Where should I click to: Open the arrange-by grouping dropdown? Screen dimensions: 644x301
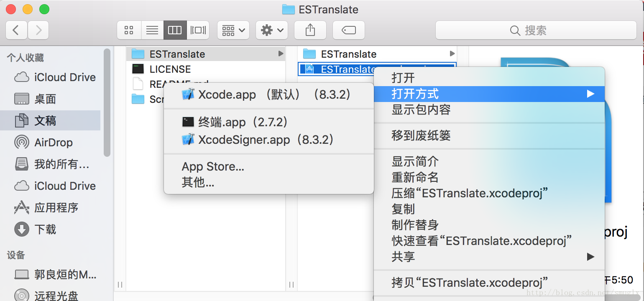click(233, 30)
